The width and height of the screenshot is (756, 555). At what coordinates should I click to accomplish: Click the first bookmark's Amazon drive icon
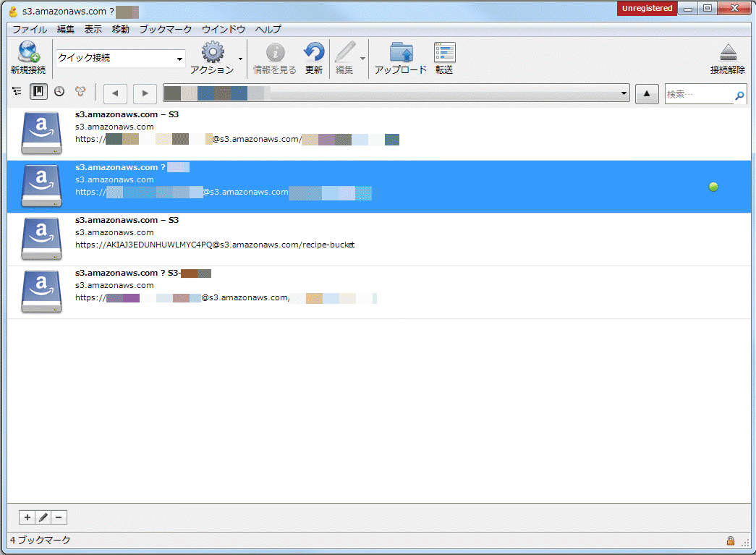coord(41,134)
